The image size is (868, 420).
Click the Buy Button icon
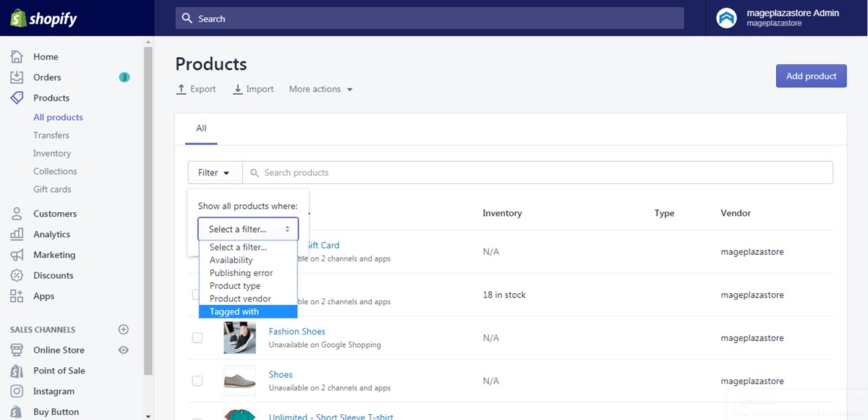point(17,412)
